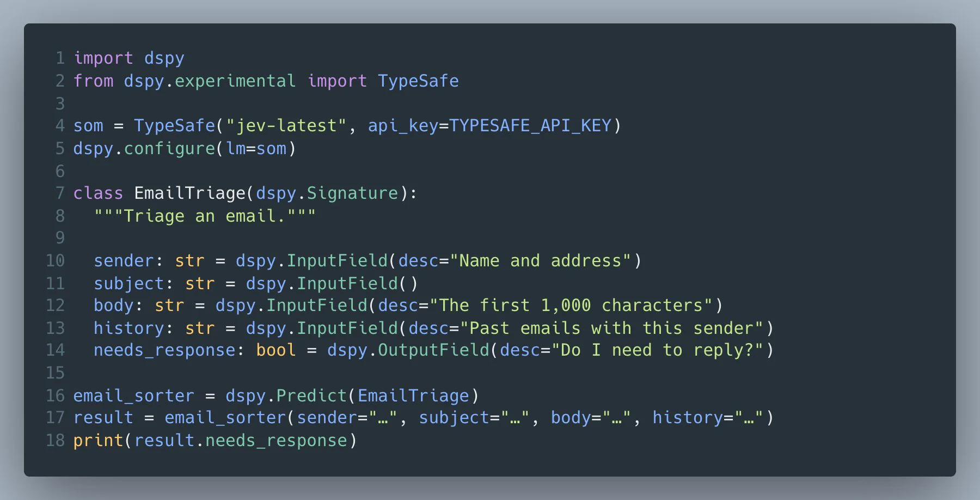Select the string "jev-latest"
Screen dimensions: 980x500
[286, 126]
